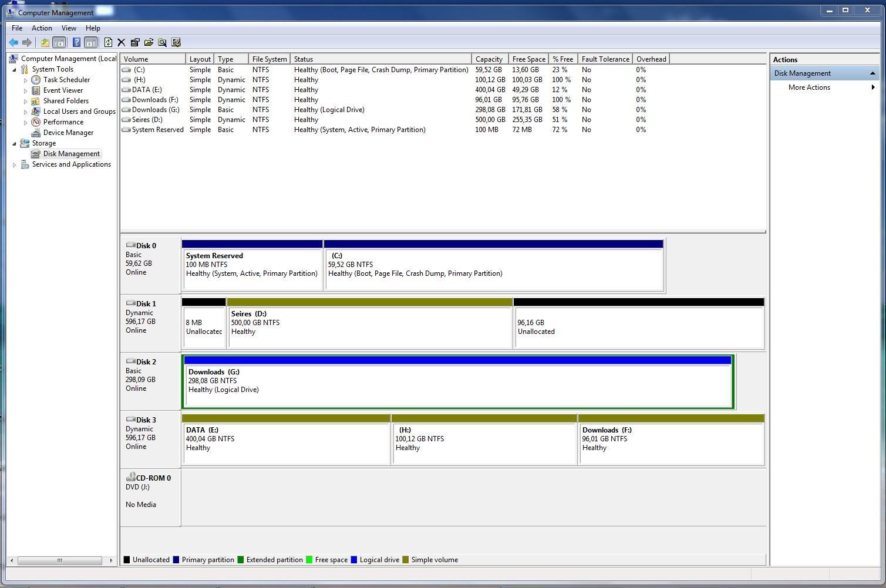Screen dimensions: 886x588
Task: Sort by the Volume column header
Action: click(153, 59)
